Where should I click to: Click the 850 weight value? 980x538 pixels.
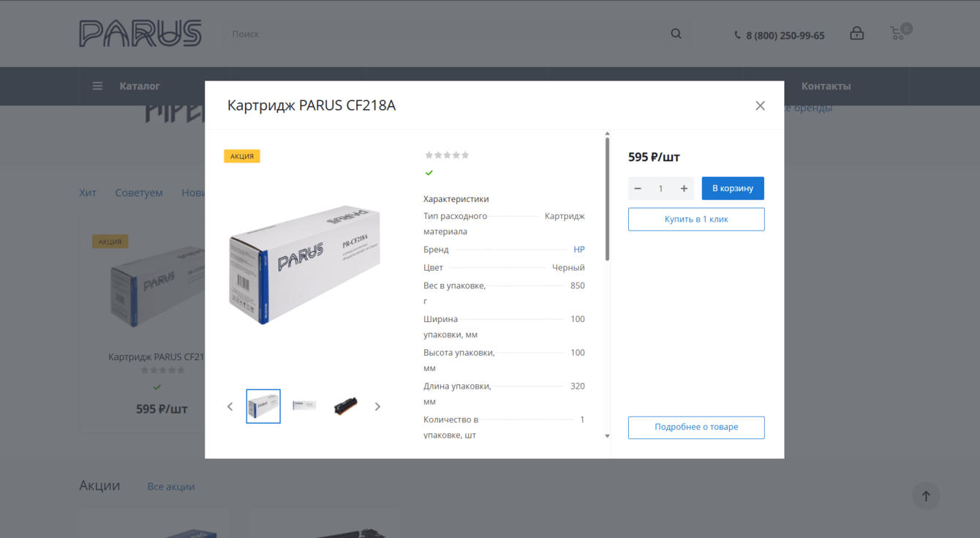tap(578, 285)
